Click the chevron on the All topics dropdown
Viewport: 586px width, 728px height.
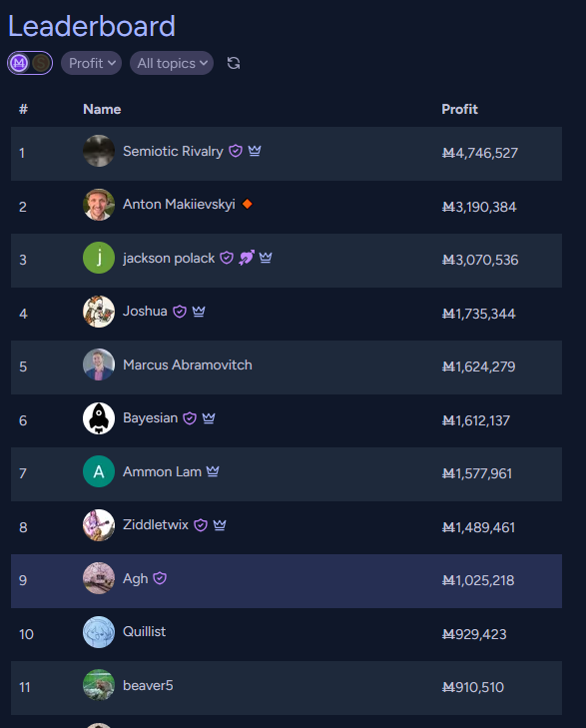click(204, 63)
